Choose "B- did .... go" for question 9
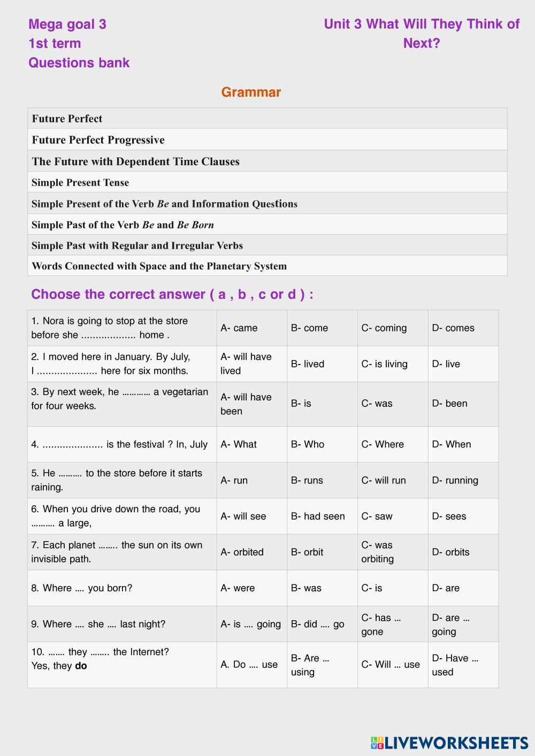 pyautogui.click(x=317, y=624)
